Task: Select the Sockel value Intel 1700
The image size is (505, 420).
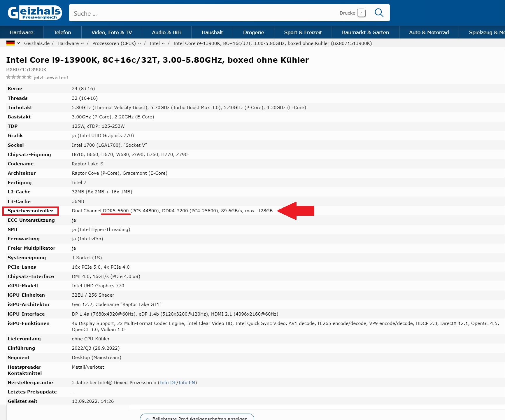Action: (x=109, y=145)
